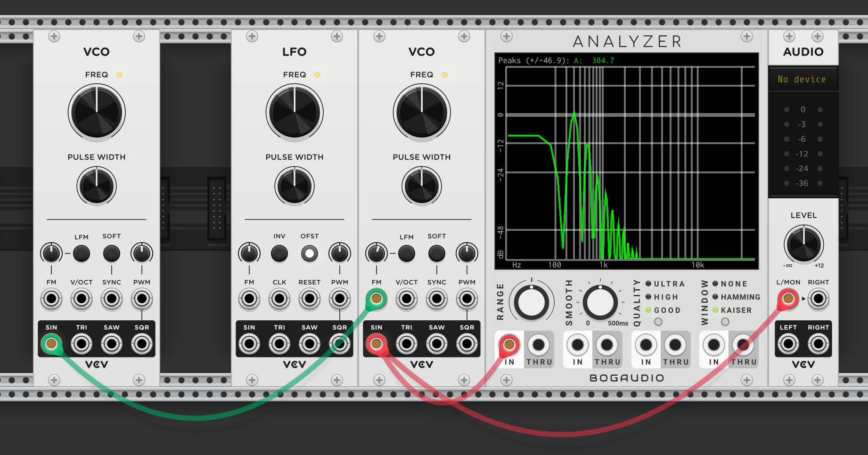This screenshot has width=868, height=455.
Task: Click the LFO SAW output jack
Action: click(x=310, y=344)
